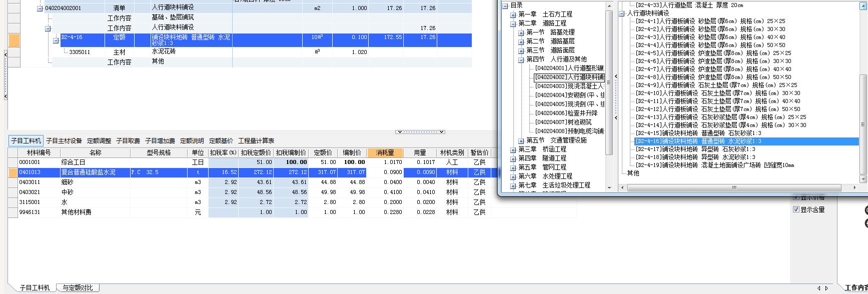This screenshot has width=868, height=294.
Task: Select quota [D2-4-15] 普通型砖 石灰砂浆1:3
Action: (x=698, y=133)
